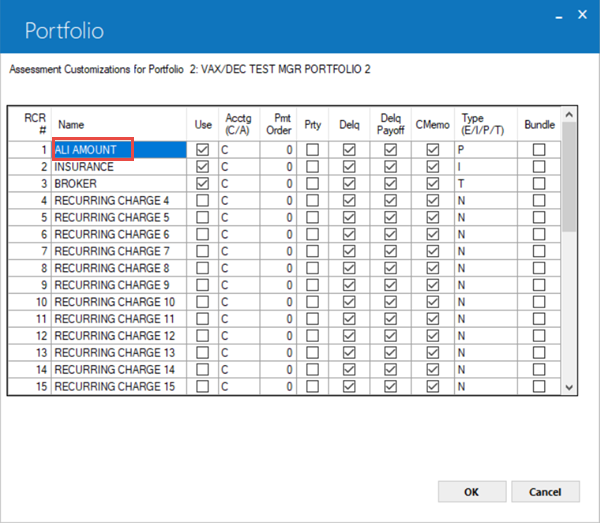Viewport: 600px width, 523px height.
Task: Click Type cell T for BROKER
Action: pos(486,183)
